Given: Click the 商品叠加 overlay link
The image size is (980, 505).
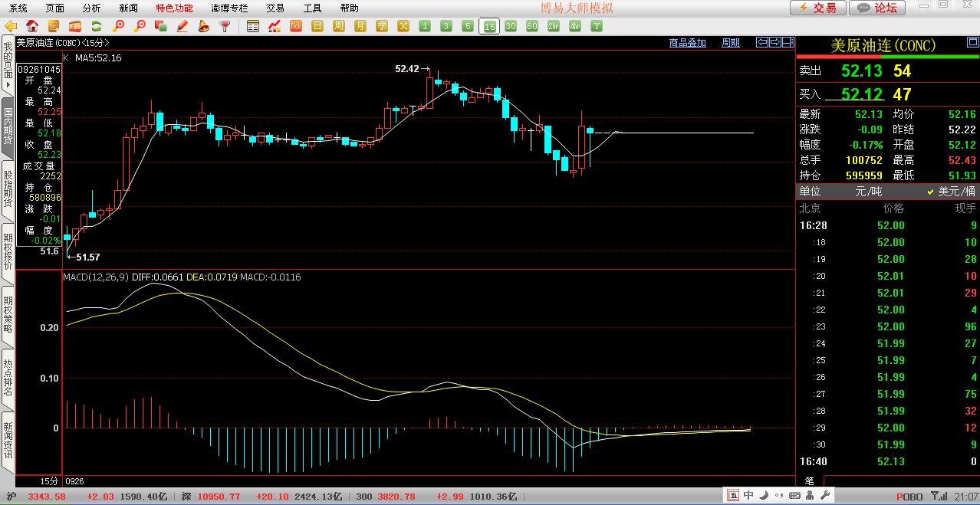Looking at the screenshot, I should coord(687,43).
